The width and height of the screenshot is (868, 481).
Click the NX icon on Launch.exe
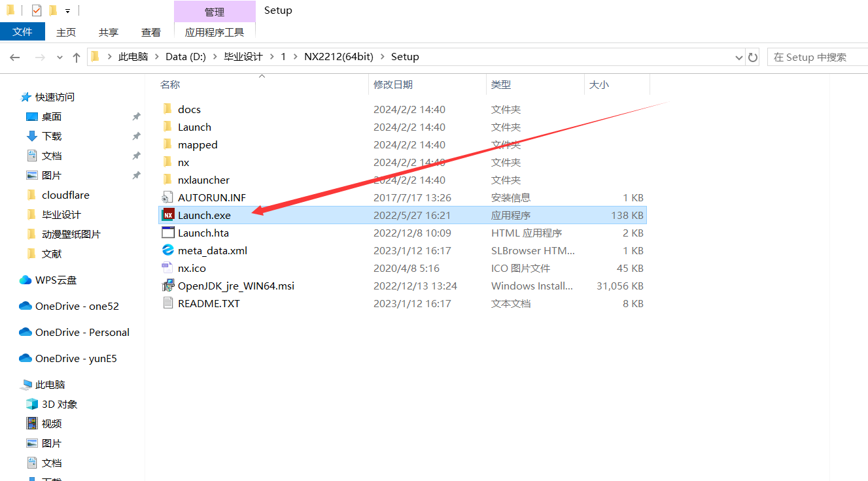[x=169, y=215]
